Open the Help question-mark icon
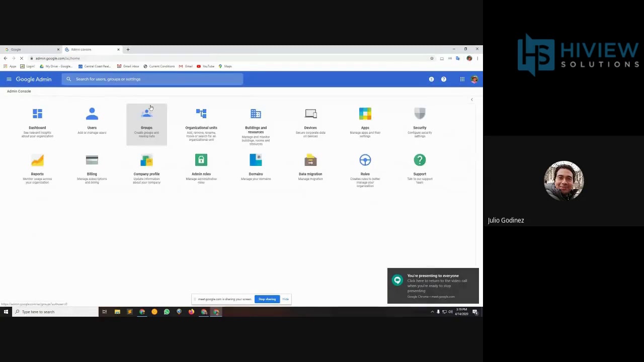 pos(443,79)
